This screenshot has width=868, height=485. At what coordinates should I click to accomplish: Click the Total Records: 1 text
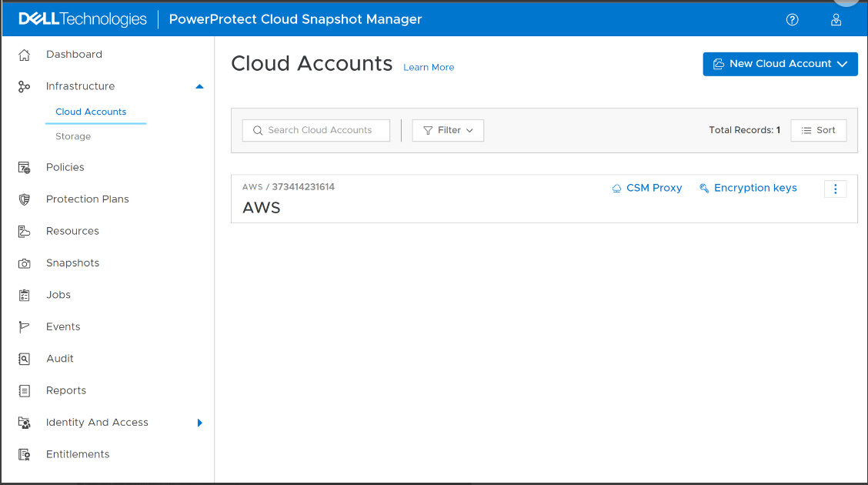point(745,130)
